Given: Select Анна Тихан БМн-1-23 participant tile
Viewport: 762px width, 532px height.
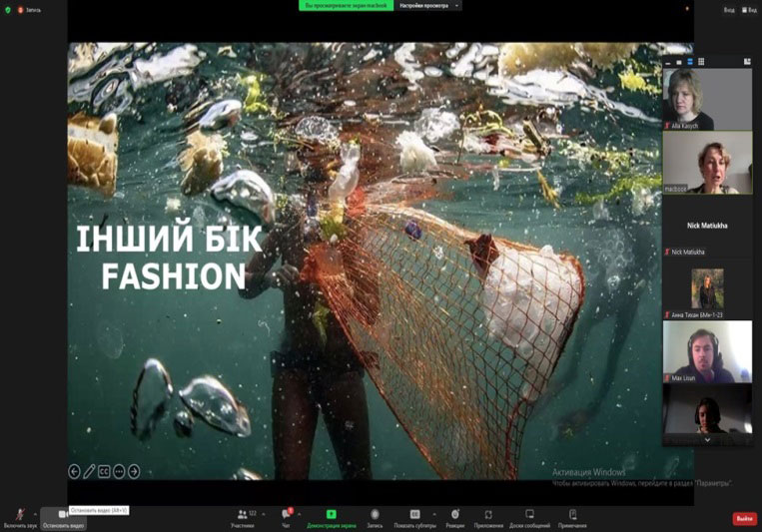Looking at the screenshot, I should pyautogui.click(x=707, y=289).
